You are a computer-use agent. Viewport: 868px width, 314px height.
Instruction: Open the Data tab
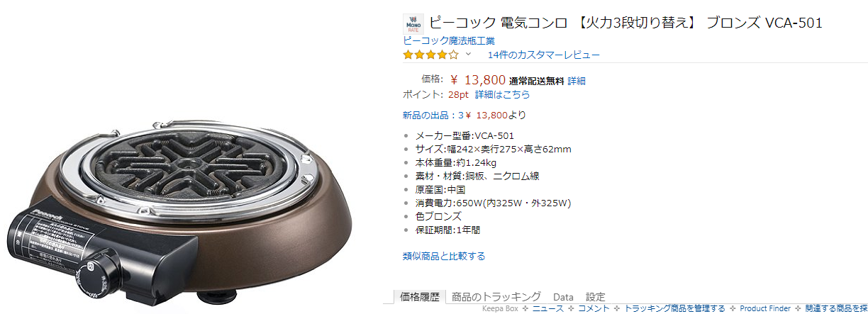coord(563,297)
